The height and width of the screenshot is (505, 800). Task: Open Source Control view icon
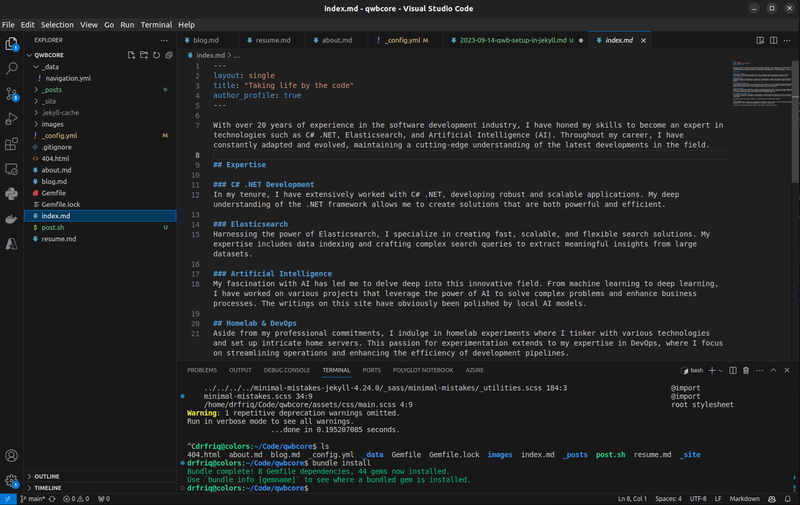coord(11,94)
